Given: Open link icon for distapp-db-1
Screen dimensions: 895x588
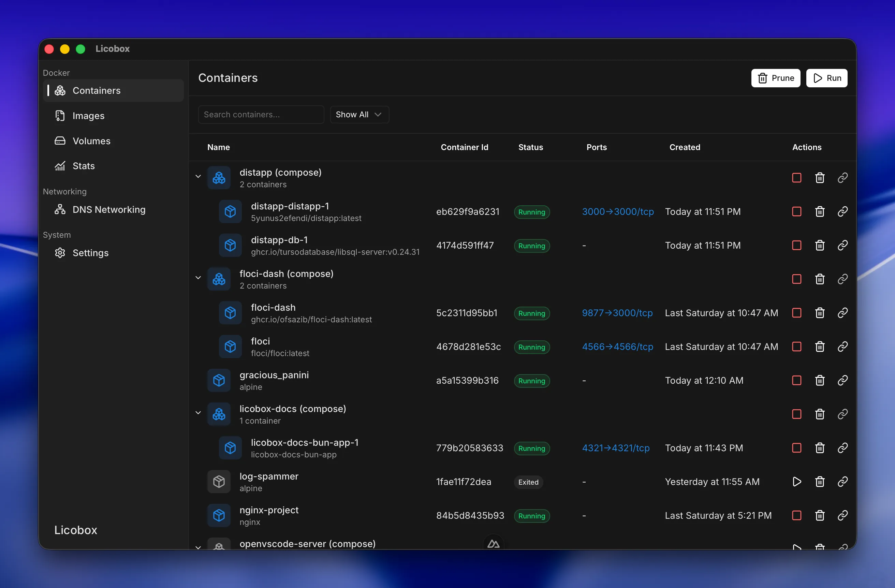Looking at the screenshot, I should click(843, 246).
